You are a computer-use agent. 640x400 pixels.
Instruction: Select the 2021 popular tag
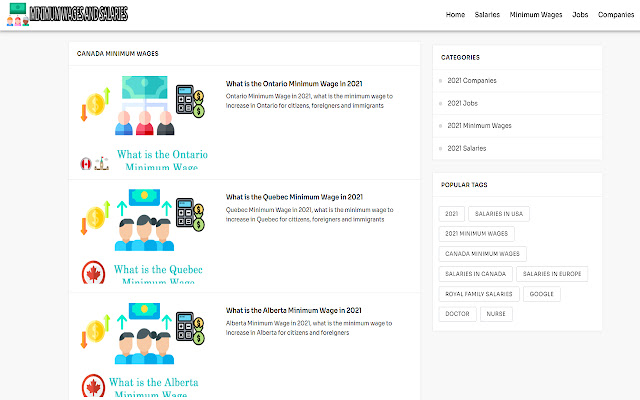tap(451, 214)
